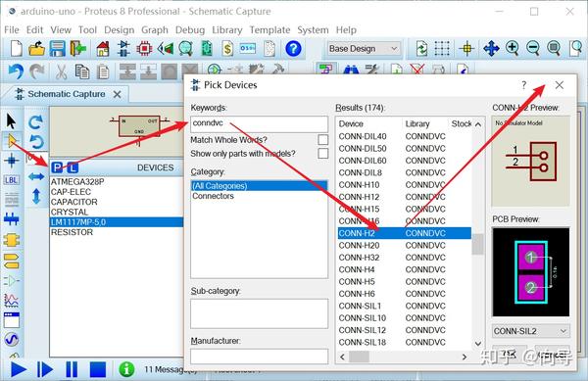Click the Cut scissors icon

[61, 71]
